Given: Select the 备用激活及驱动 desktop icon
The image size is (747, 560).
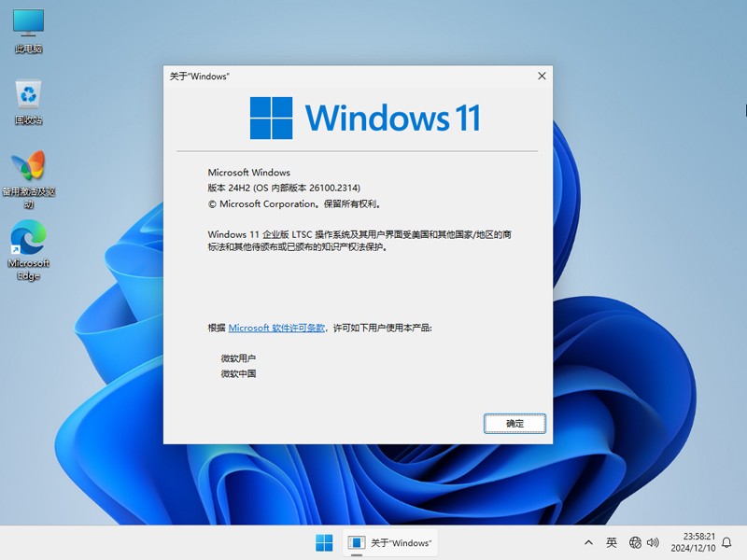Looking at the screenshot, I should point(29,180).
